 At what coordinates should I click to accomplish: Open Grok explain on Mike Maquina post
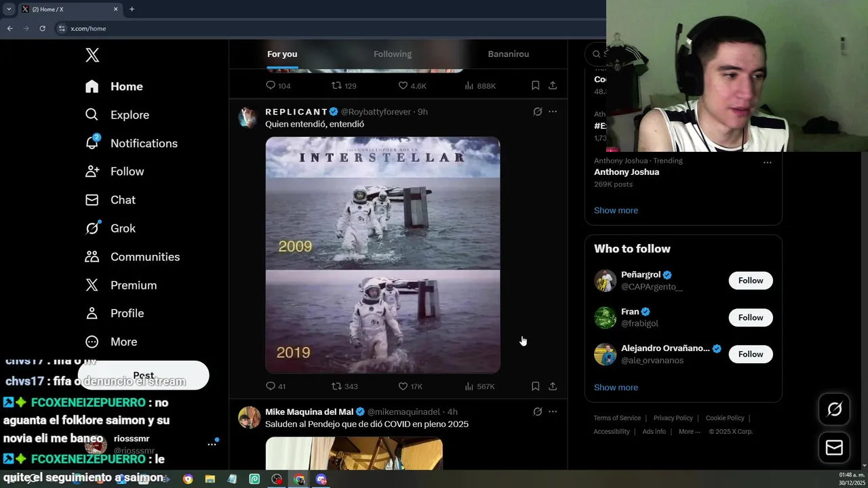537,411
